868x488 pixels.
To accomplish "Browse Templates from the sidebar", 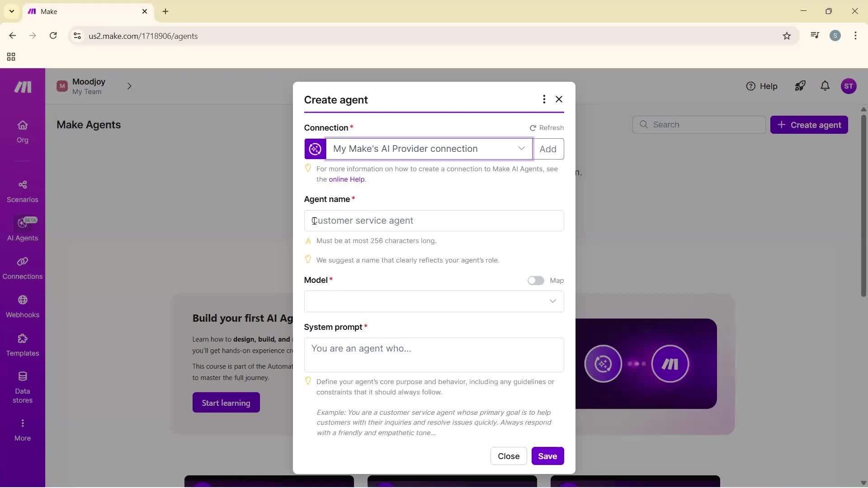I will pos(22,345).
